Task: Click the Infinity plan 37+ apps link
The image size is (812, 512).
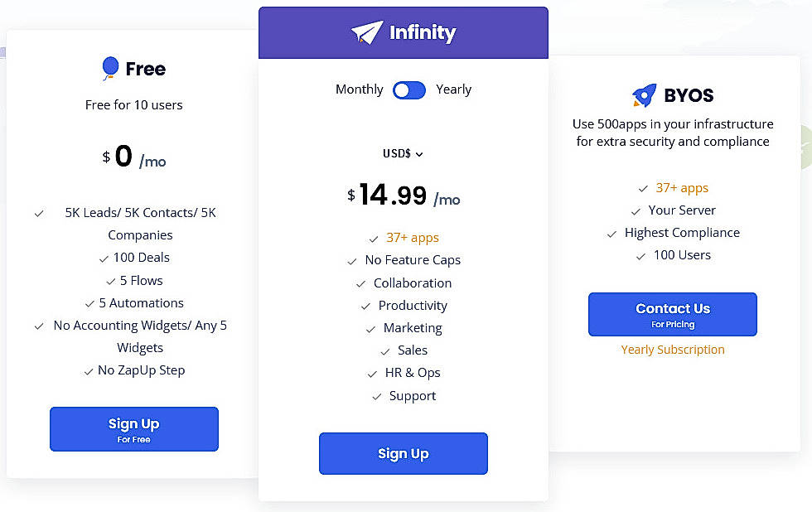Action: [413, 238]
